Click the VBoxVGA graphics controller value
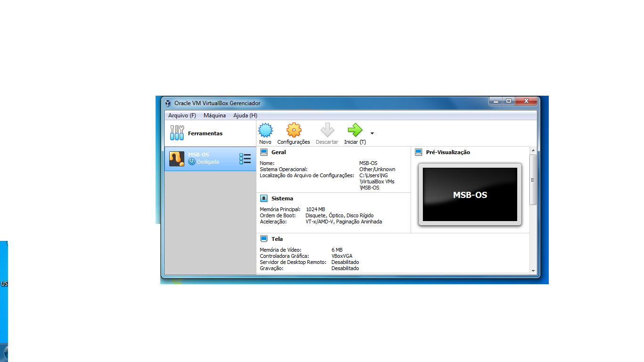 pos(342,256)
